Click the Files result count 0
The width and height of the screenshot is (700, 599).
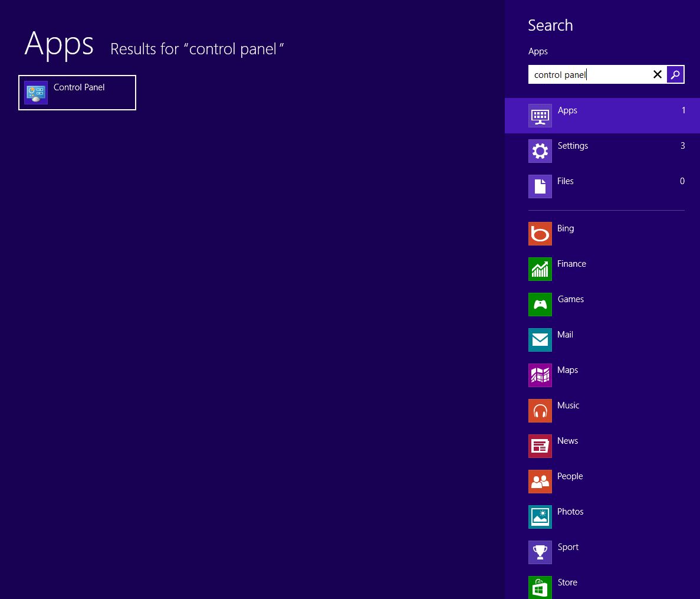click(x=682, y=181)
